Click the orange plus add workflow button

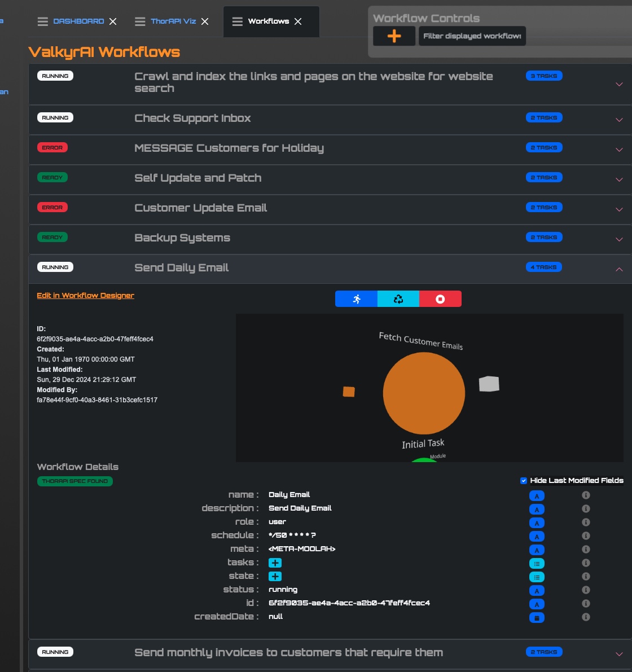[x=394, y=36]
